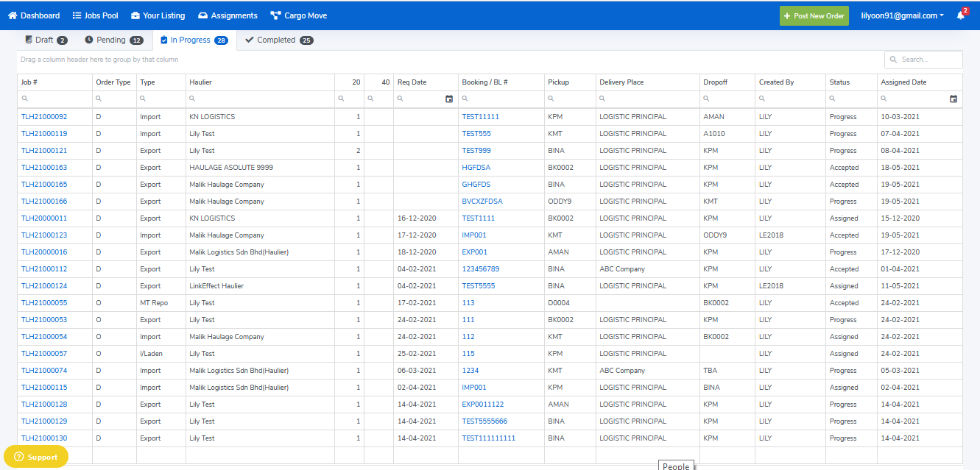Image resolution: width=980 pixels, height=470 pixels.
Task: Open calendar picker in Req Date filter
Action: click(x=449, y=99)
